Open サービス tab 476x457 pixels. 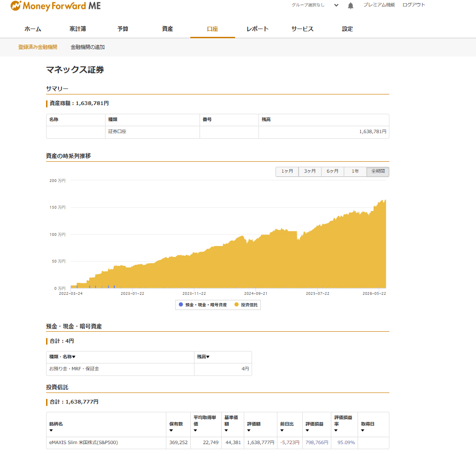(x=302, y=29)
